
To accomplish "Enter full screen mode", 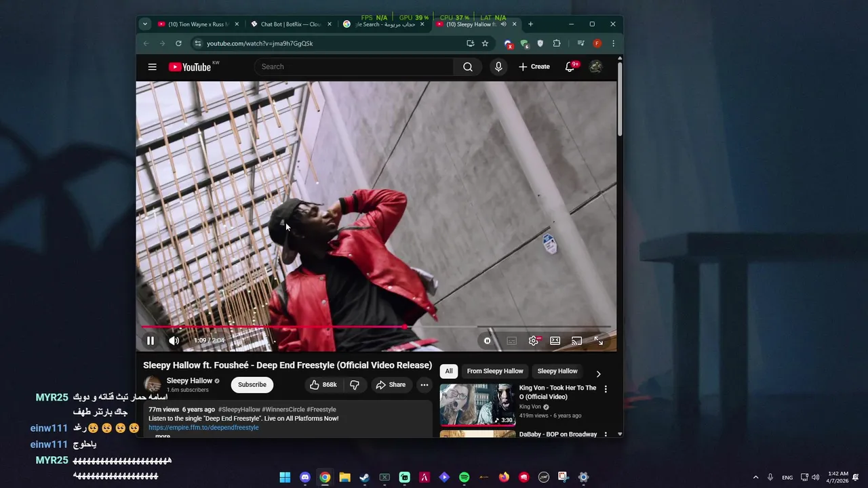I will point(599,341).
